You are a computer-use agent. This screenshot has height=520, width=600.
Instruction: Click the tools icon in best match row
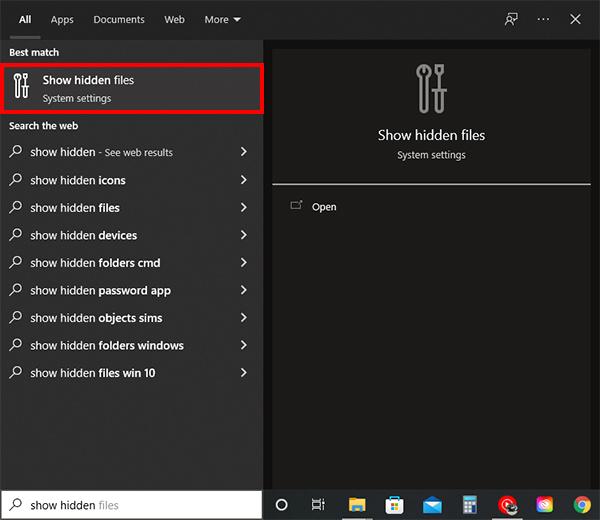[21, 85]
